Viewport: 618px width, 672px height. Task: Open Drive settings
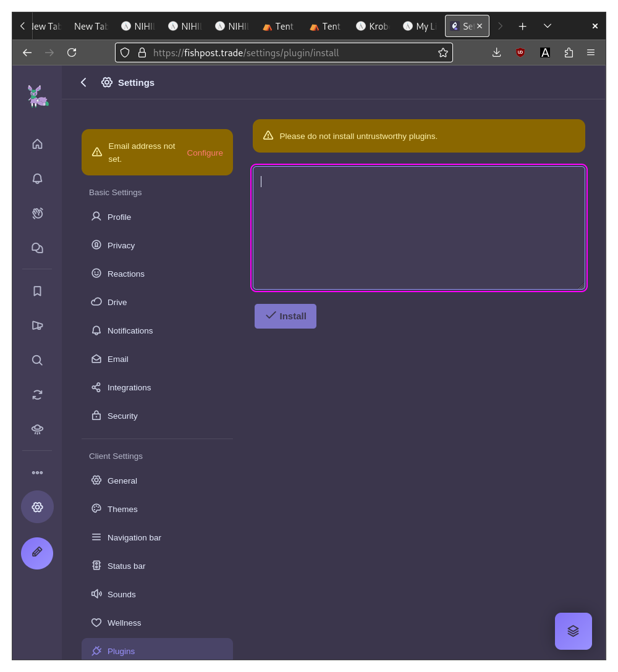(158, 302)
